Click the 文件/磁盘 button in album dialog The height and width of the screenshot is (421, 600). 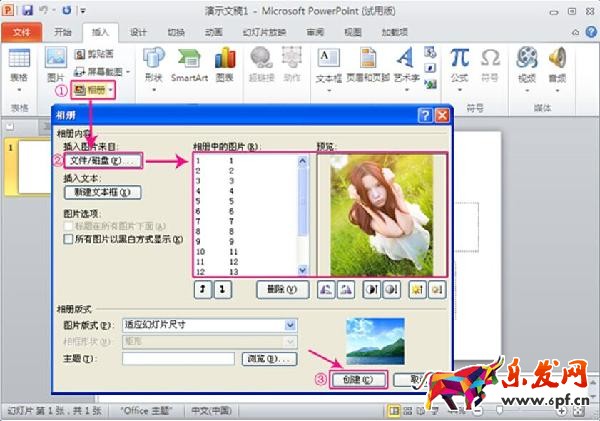103,161
